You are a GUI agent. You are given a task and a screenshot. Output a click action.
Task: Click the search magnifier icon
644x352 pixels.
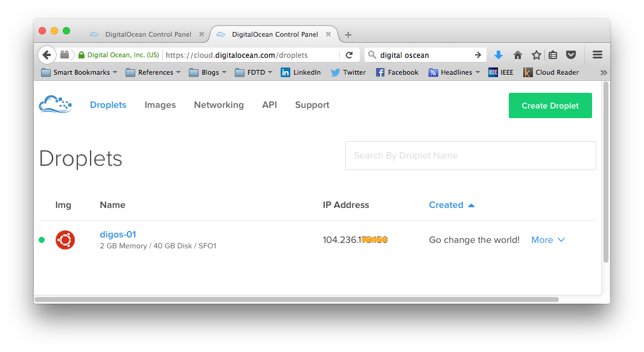[372, 55]
